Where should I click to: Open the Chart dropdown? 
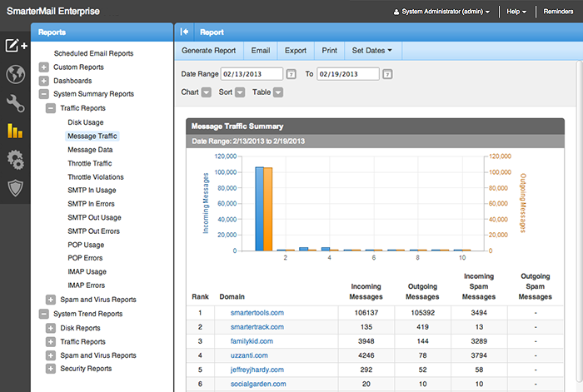(x=207, y=92)
